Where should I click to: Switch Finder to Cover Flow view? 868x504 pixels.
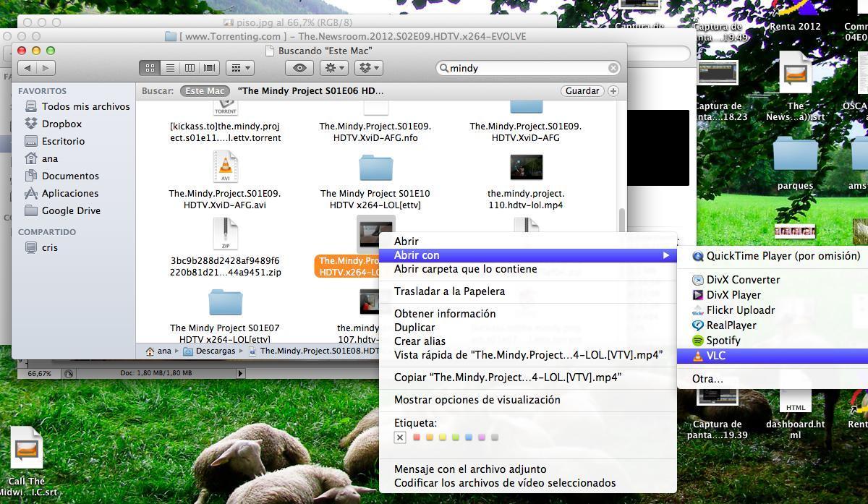click(210, 68)
